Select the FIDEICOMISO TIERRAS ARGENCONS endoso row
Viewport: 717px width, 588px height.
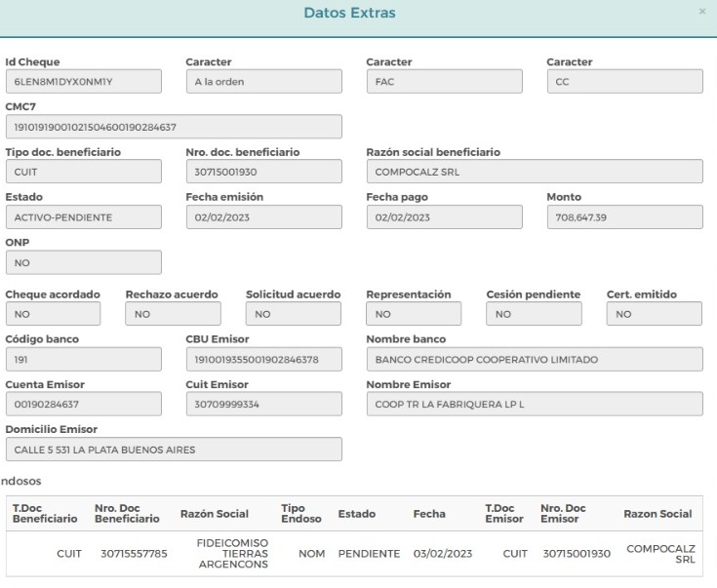(x=354, y=553)
